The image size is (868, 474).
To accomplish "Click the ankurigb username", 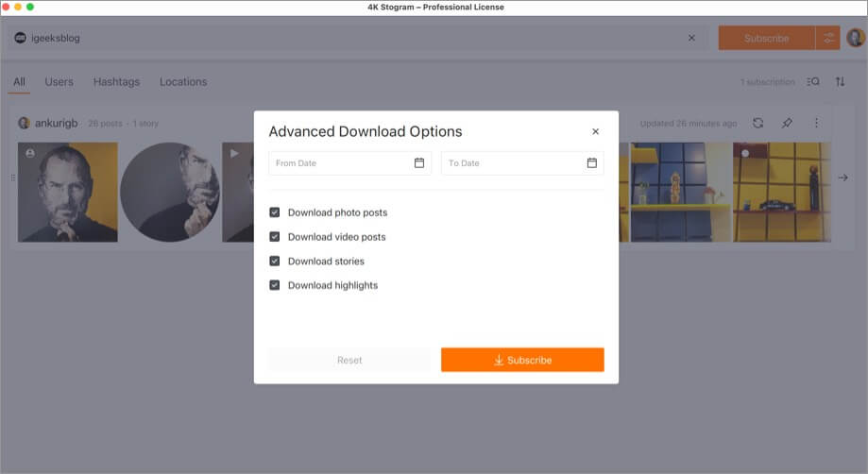I will 56,123.
